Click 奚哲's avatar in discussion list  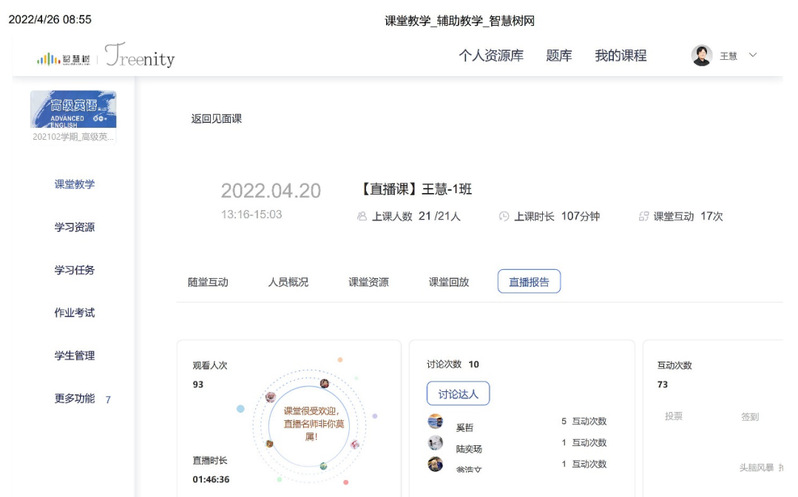(x=435, y=421)
